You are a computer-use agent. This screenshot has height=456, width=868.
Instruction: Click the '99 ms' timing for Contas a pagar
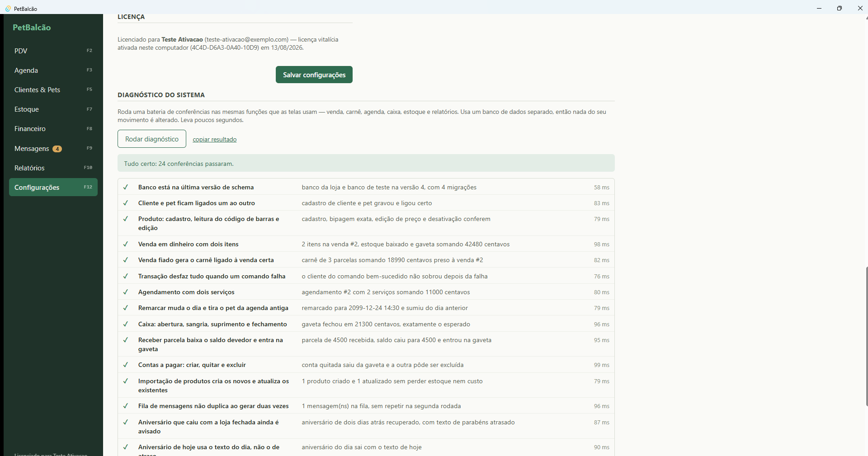tap(602, 365)
